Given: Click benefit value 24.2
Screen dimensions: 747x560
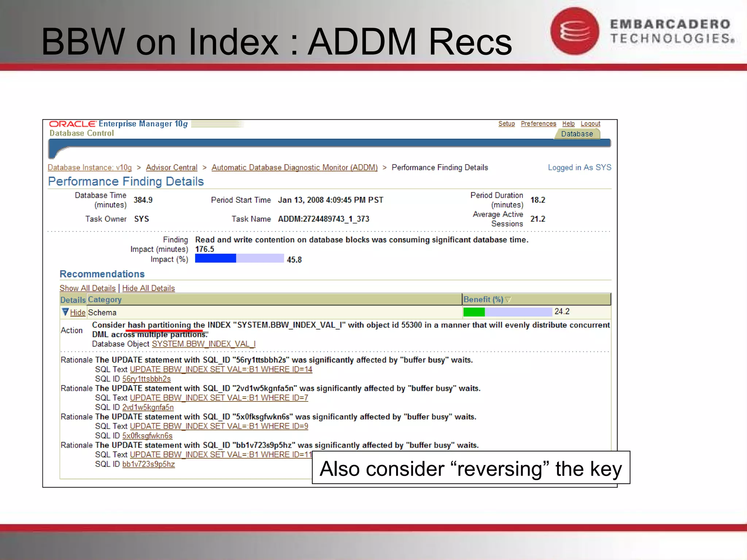Looking at the screenshot, I should pyautogui.click(x=562, y=311).
